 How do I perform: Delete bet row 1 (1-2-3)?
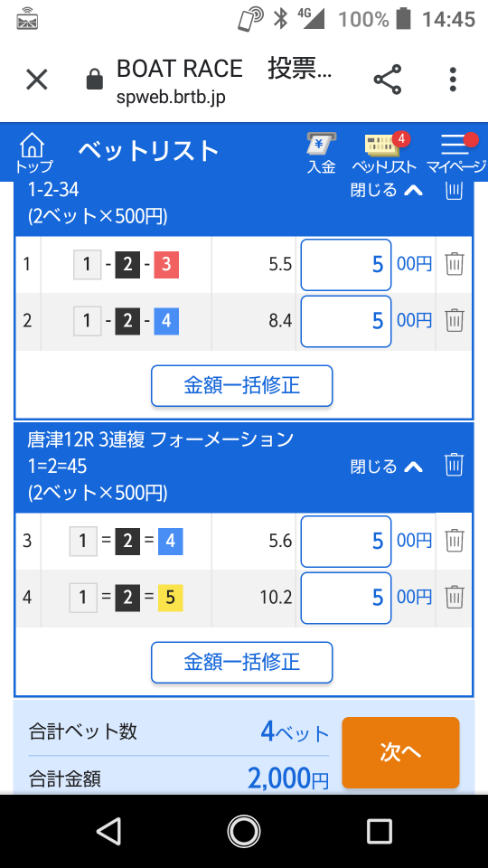pyautogui.click(x=455, y=264)
